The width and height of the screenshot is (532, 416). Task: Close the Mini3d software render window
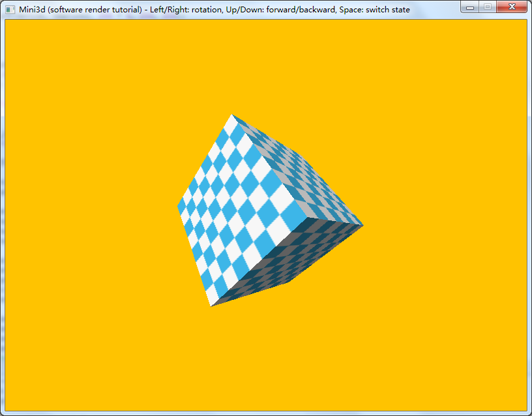pos(512,7)
